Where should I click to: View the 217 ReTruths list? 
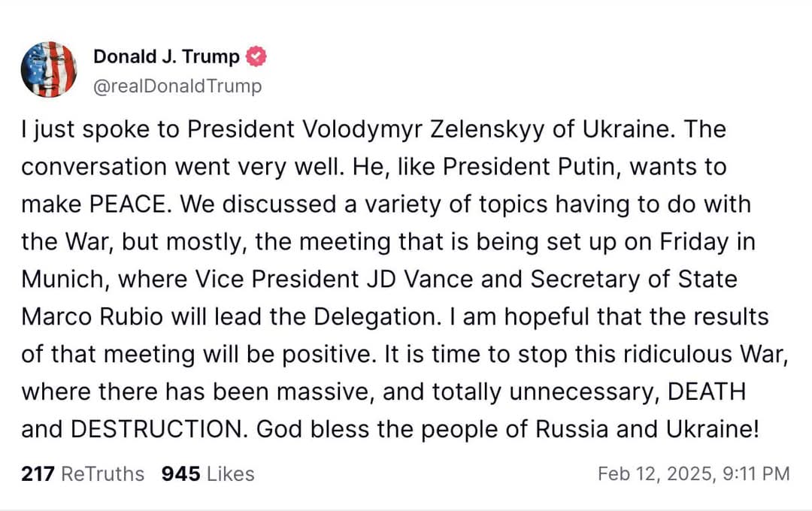[x=83, y=474]
